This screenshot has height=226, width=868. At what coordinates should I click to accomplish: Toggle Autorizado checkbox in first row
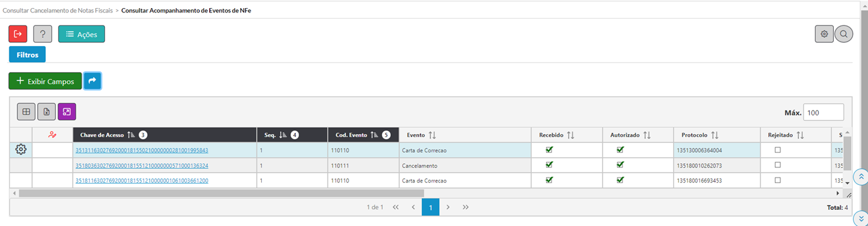(x=620, y=150)
